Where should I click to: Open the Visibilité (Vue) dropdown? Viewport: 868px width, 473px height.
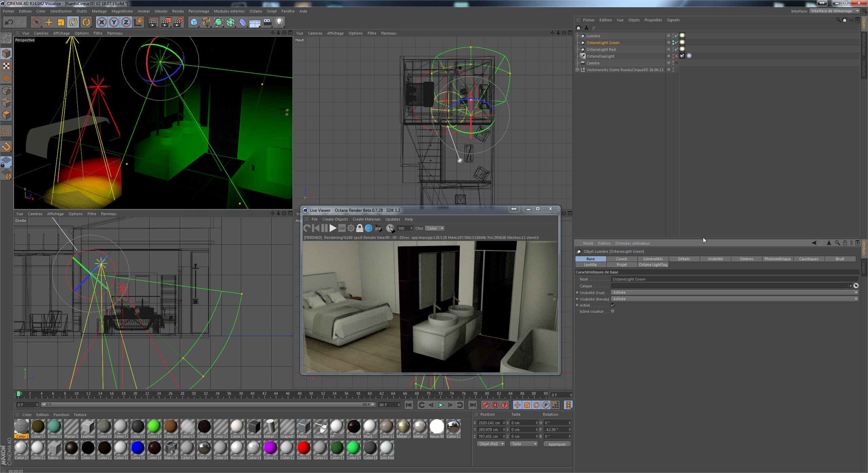(x=734, y=292)
